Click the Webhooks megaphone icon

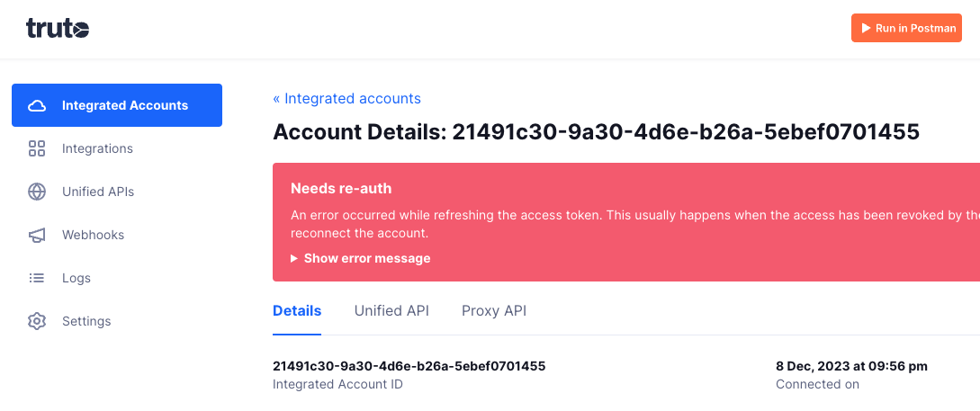point(37,235)
